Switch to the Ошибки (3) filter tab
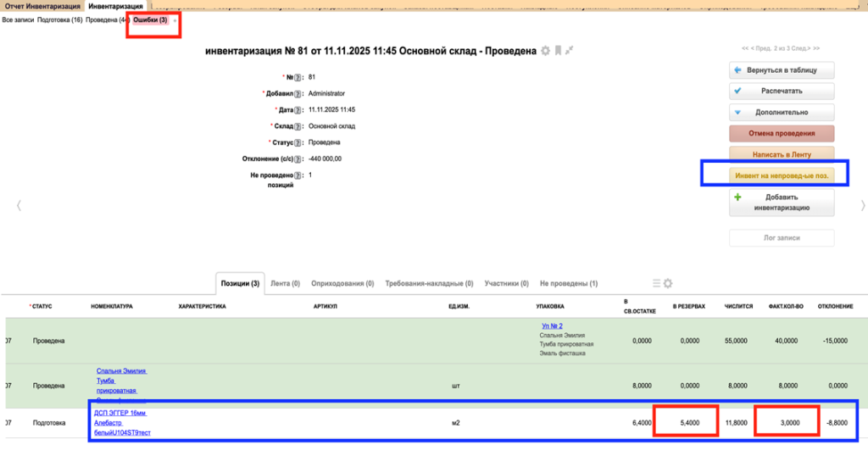The height and width of the screenshot is (456, 868). tap(150, 19)
